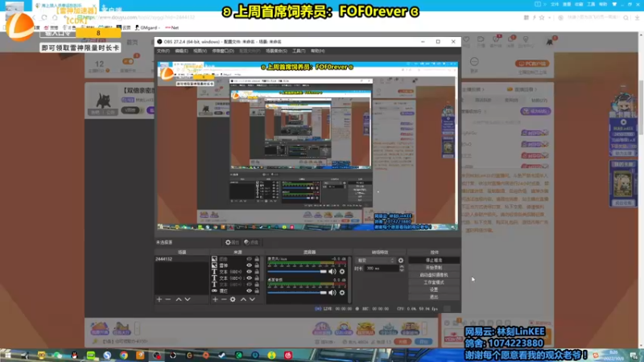Click the 启动虚拟摄像机 virtual camera button
This screenshot has width=644, height=362.
click(x=434, y=275)
